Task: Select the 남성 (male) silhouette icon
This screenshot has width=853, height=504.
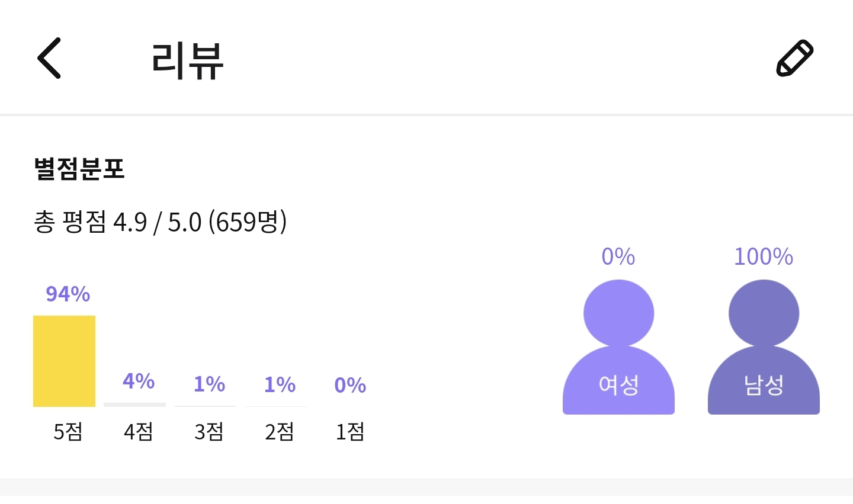Action: coord(764,347)
